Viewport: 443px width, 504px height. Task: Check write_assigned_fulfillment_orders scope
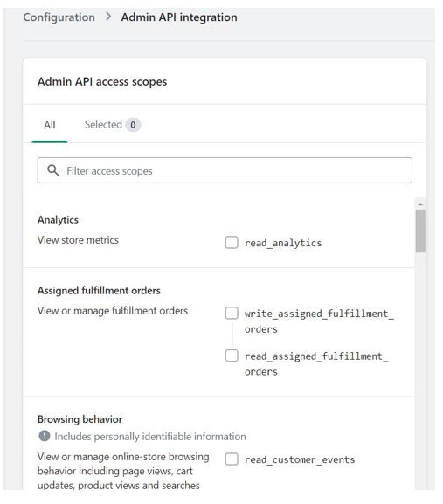point(232,313)
